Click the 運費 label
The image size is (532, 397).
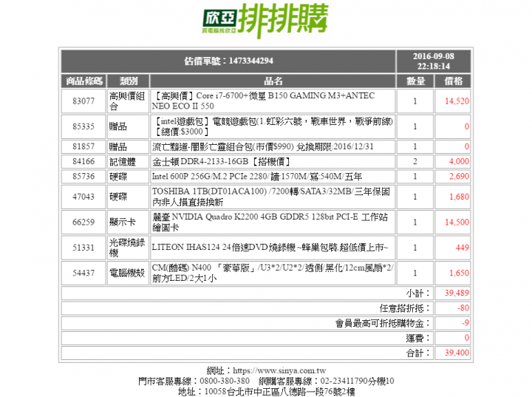(418, 339)
